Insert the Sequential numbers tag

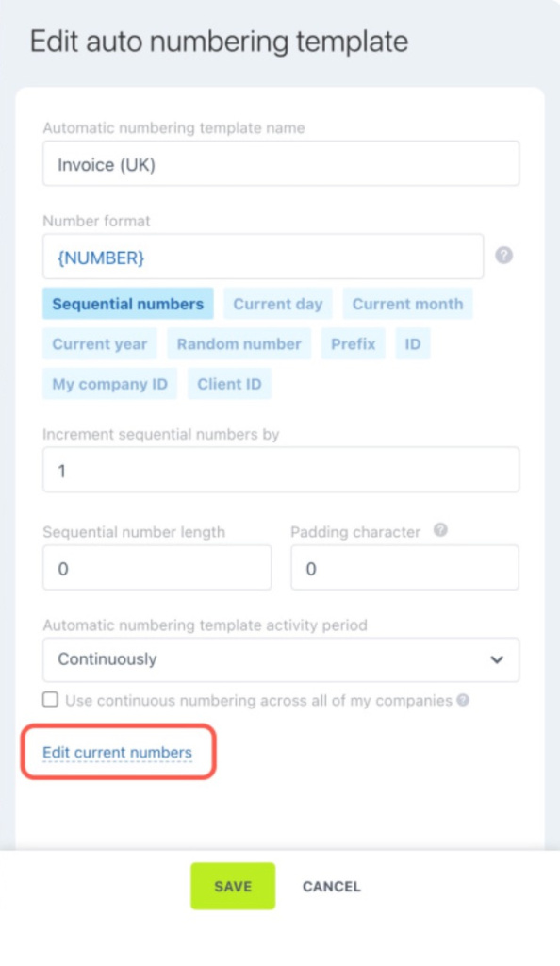(128, 304)
